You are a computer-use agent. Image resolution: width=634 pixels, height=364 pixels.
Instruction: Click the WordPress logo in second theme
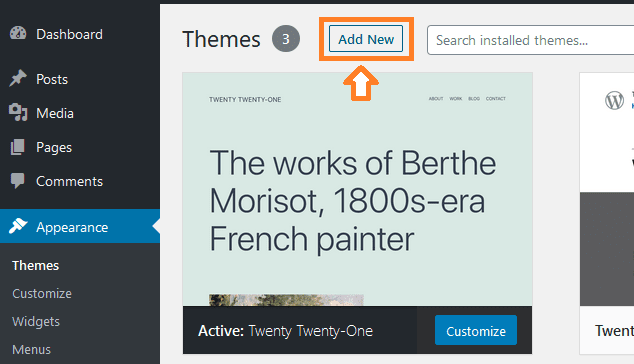tap(614, 100)
